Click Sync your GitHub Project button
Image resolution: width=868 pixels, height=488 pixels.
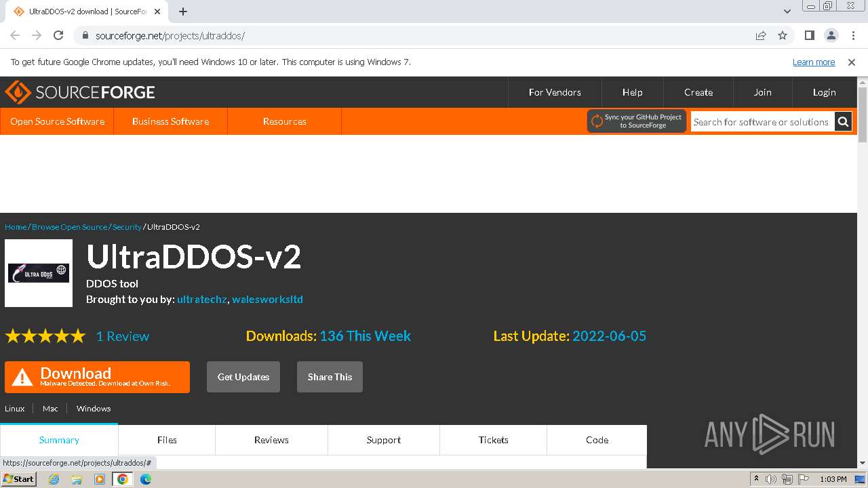637,121
